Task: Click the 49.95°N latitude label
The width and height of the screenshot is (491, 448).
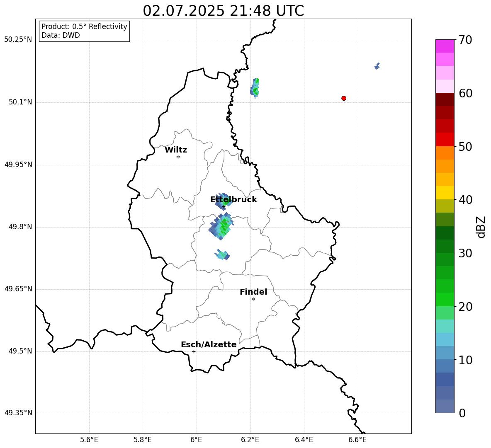Action: (18, 165)
